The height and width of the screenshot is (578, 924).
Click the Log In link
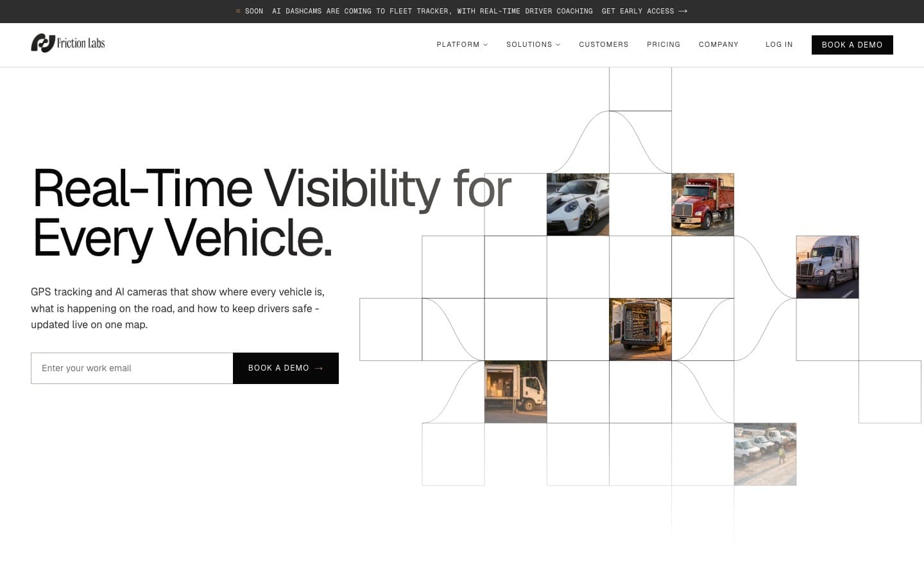point(779,44)
